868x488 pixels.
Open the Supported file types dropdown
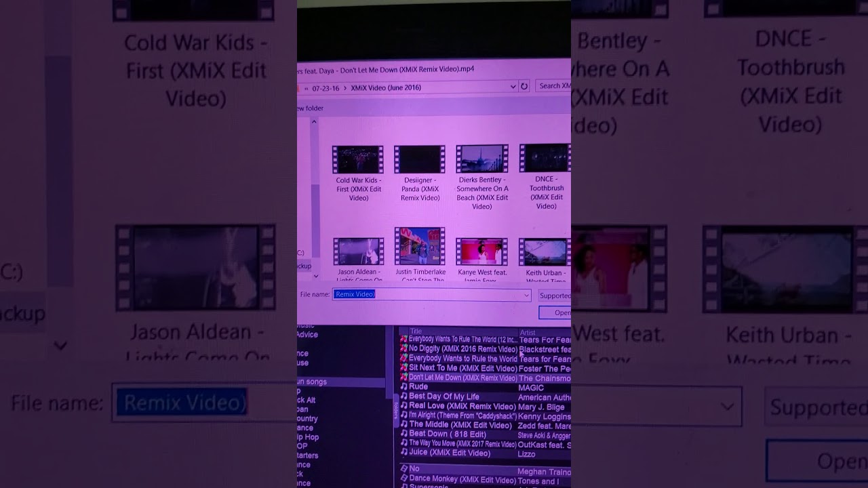pyautogui.click(x=554, y=296)
